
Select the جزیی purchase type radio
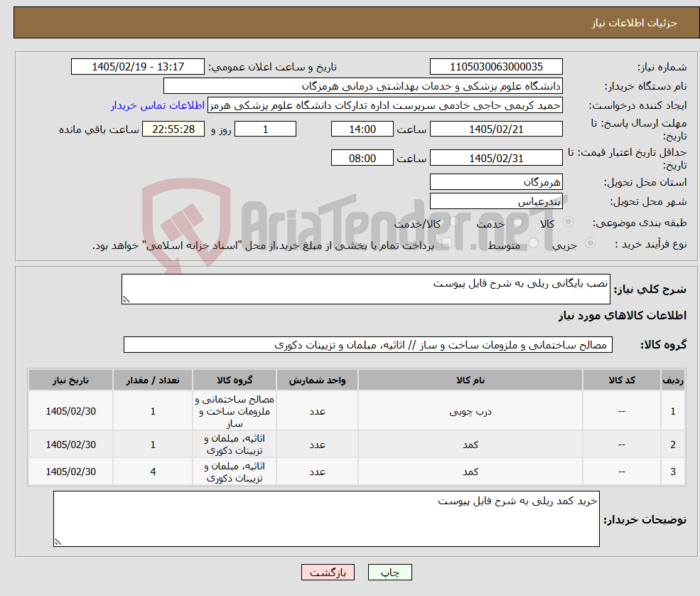(591, 243)
